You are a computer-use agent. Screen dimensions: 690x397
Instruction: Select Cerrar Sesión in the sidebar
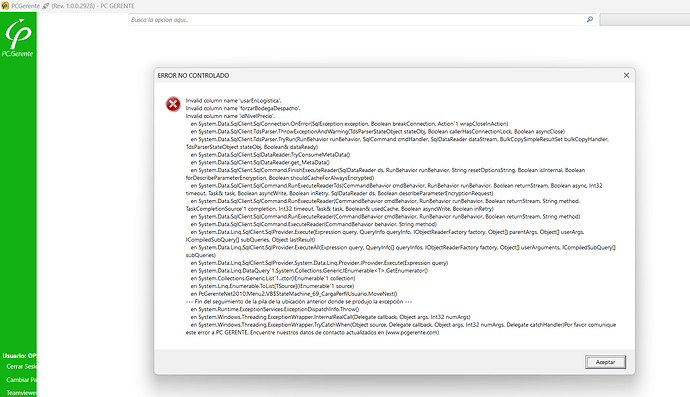(x=21, y=366)
